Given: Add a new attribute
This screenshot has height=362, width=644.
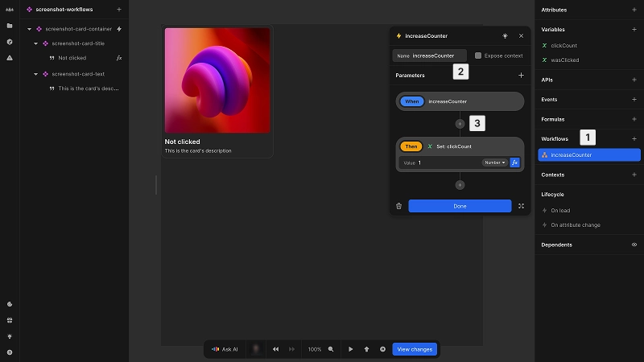Looking at the screenshot, I should 634,10.
